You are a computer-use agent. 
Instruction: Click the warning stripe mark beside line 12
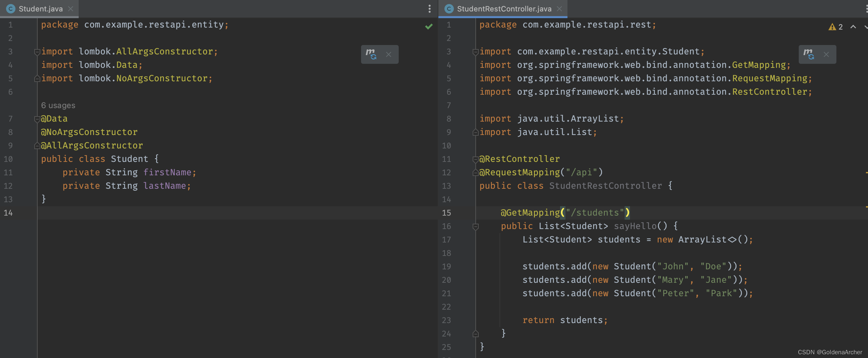click(866, 172)
